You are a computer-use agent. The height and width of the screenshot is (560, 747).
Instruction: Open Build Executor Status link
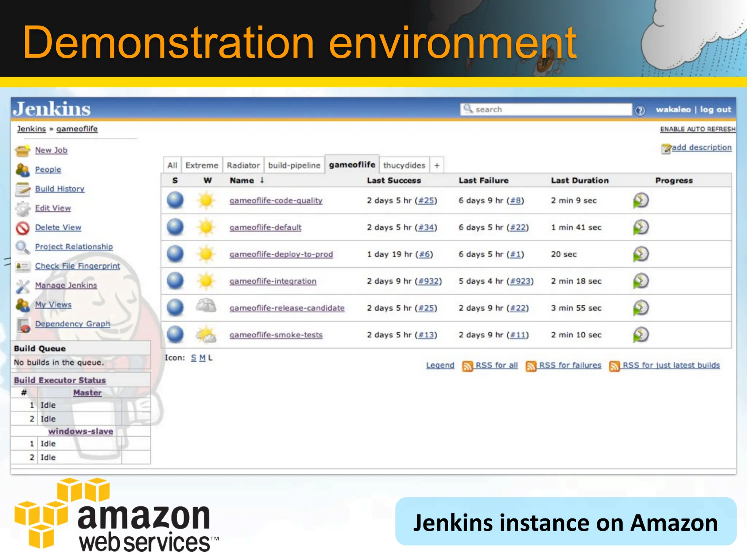60,380
